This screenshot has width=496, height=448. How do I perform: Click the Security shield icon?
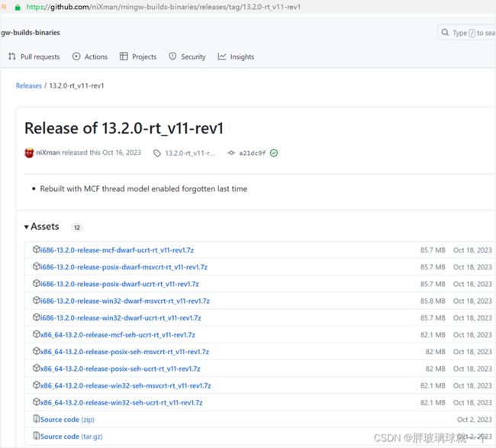coord(172,56)
